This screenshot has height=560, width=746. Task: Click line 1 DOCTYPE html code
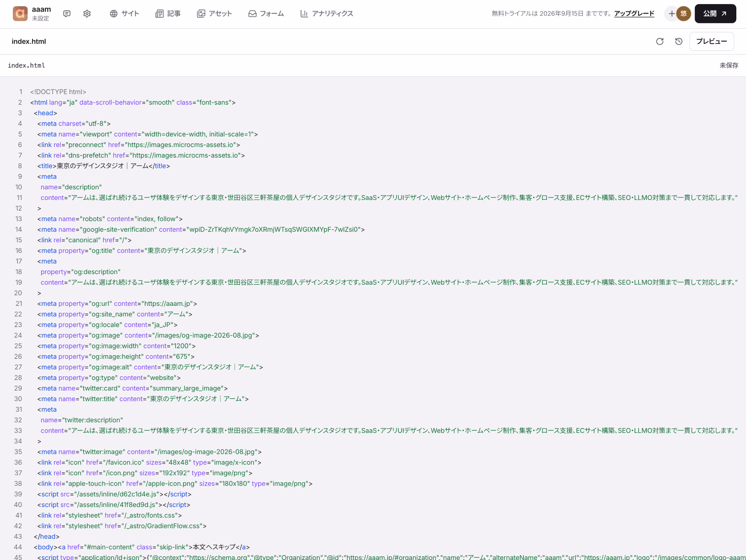pos(58,92)
